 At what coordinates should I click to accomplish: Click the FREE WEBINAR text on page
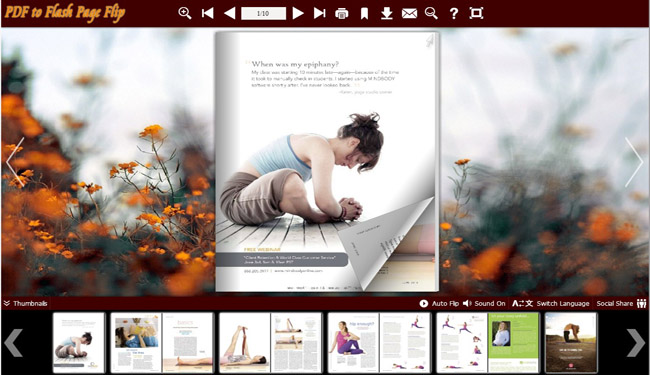(262, 249)
